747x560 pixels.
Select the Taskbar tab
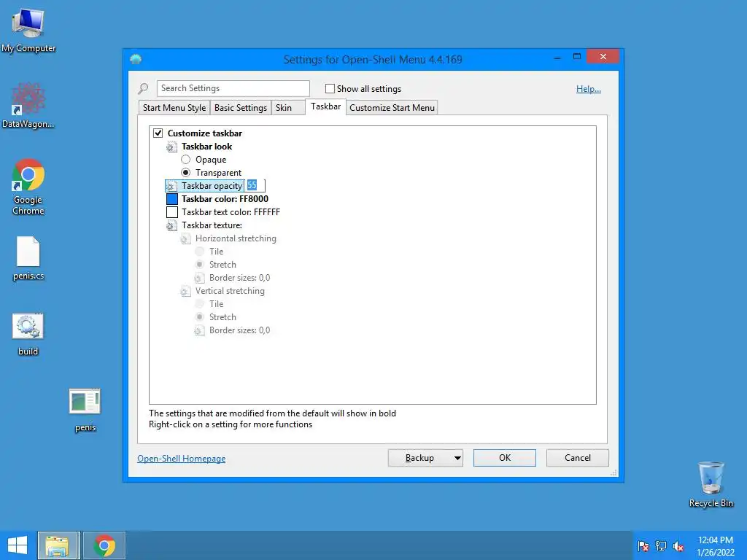[x=326, y=106]
